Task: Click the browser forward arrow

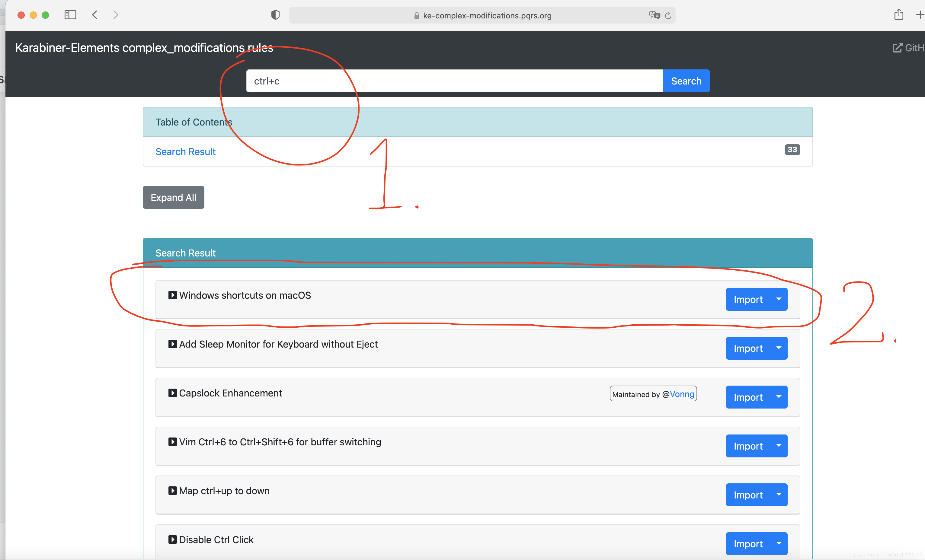Action: pyautogui.click(x=116, y=15)
